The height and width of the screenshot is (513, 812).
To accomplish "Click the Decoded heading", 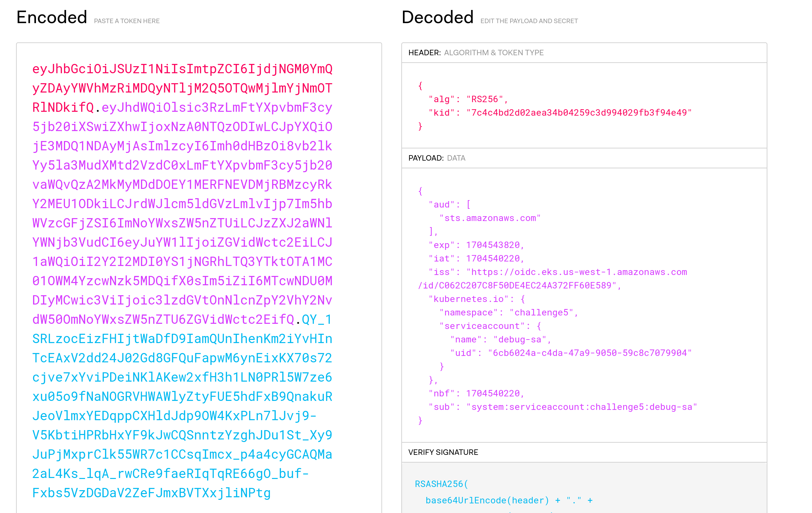I will (437, 18).
